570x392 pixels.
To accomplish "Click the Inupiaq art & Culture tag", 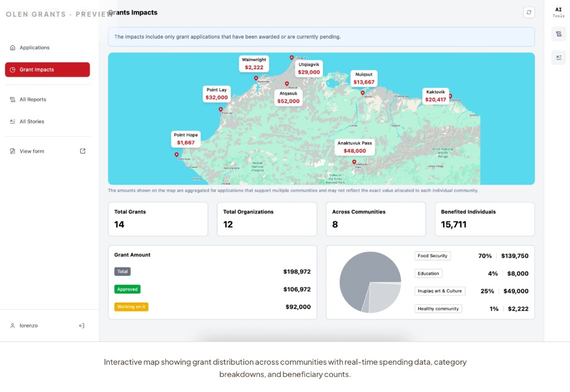I will [440, 291].
